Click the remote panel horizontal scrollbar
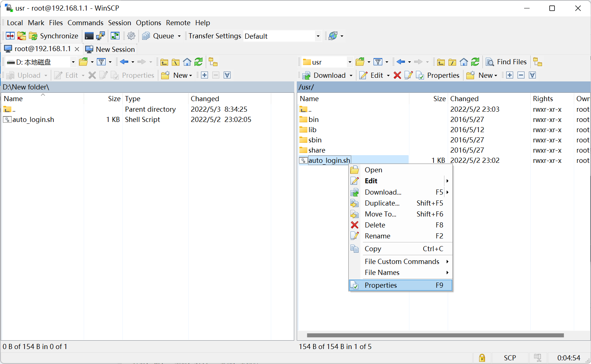The width and height of the screenshot is (591, 364). [435, 335]
